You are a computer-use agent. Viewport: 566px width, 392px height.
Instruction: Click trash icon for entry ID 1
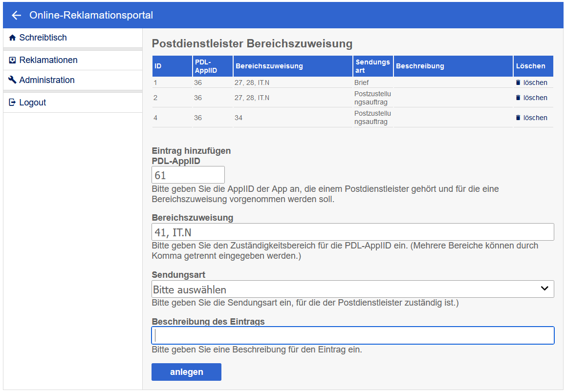pyautogui.click(x=518, y=83)
